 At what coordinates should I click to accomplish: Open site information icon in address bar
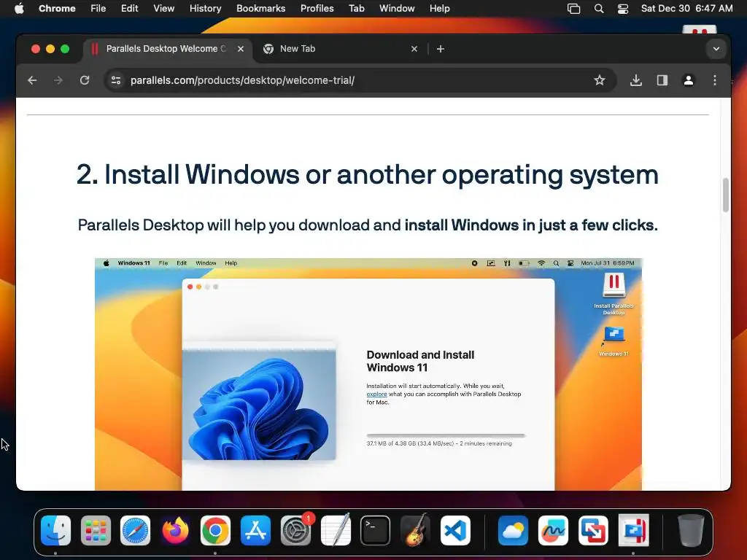pyautogui.click(x=116, y=80)
